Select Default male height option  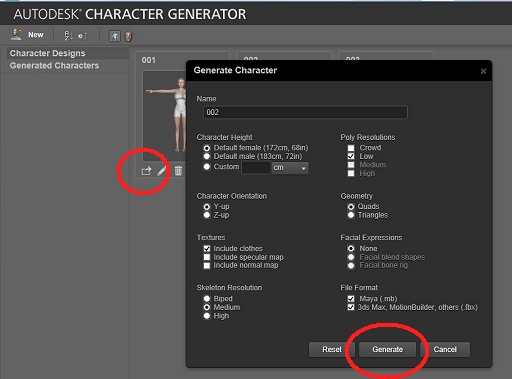click(x=207, y=156)
